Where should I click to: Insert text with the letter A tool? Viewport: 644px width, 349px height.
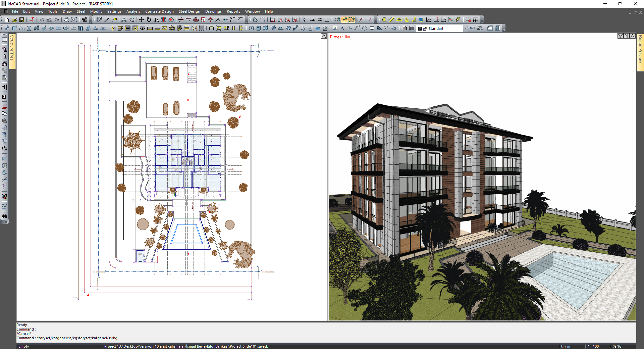pyautogui.click(x=342, y=28)
